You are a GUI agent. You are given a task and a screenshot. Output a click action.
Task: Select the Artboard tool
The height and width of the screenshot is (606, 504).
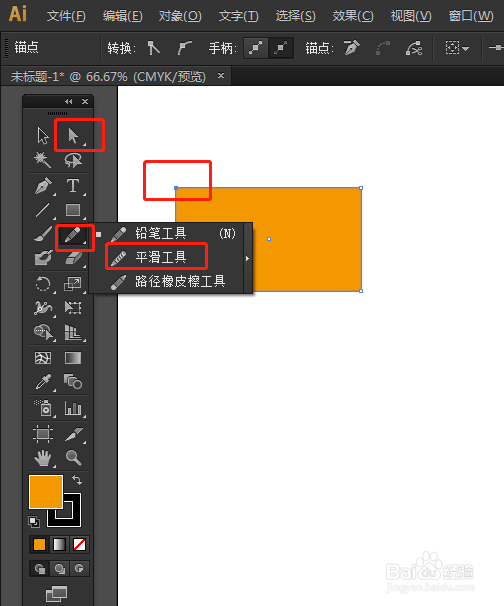click(x=43, y=434)
